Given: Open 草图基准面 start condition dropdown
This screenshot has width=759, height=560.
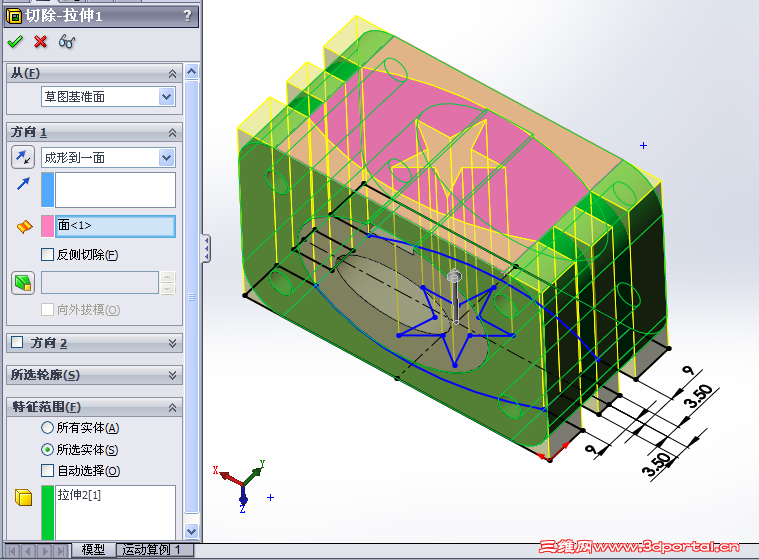Looking at the screenshot, I should click(167, 97).
